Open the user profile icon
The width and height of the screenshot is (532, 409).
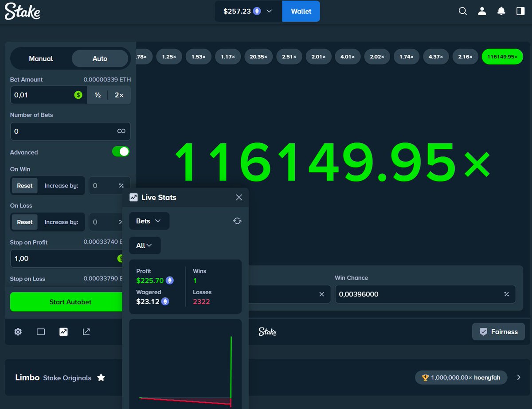tap(482, 11)
